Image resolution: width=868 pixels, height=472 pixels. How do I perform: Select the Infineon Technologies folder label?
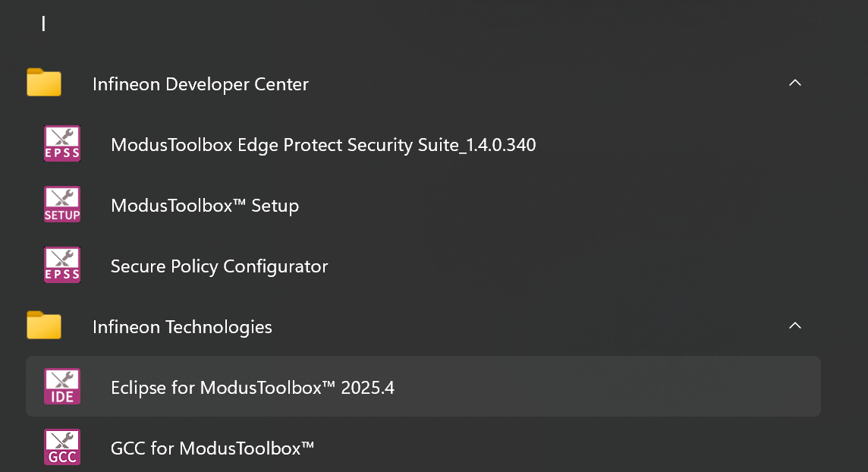182,327
